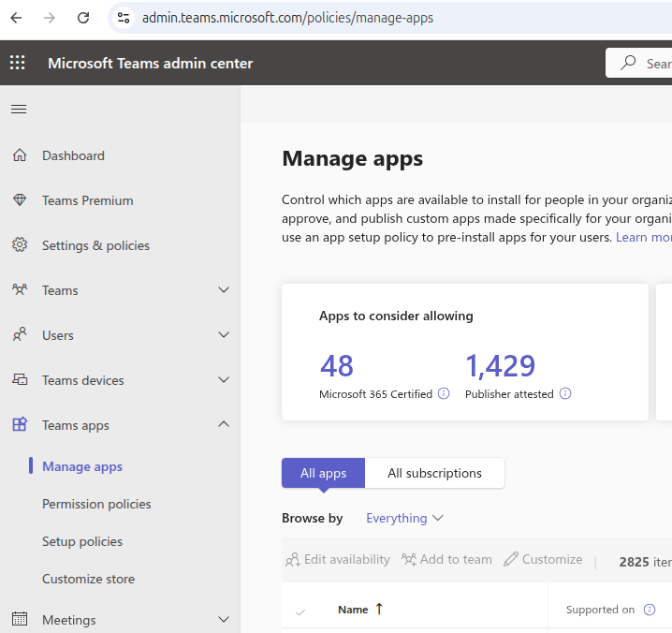Click the Settings & policies gear icon
Screen dimensions: 672x633
(x=20, y=245)
